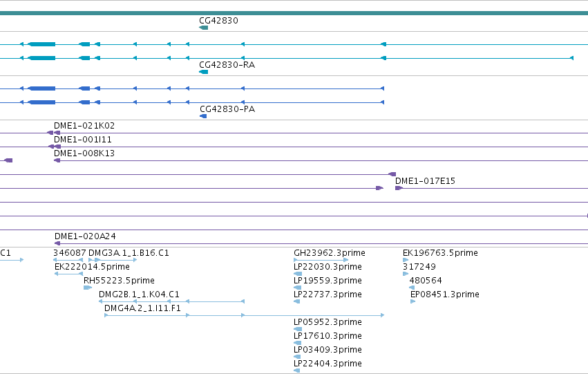Click EST label LP22404.3prime

328,364
